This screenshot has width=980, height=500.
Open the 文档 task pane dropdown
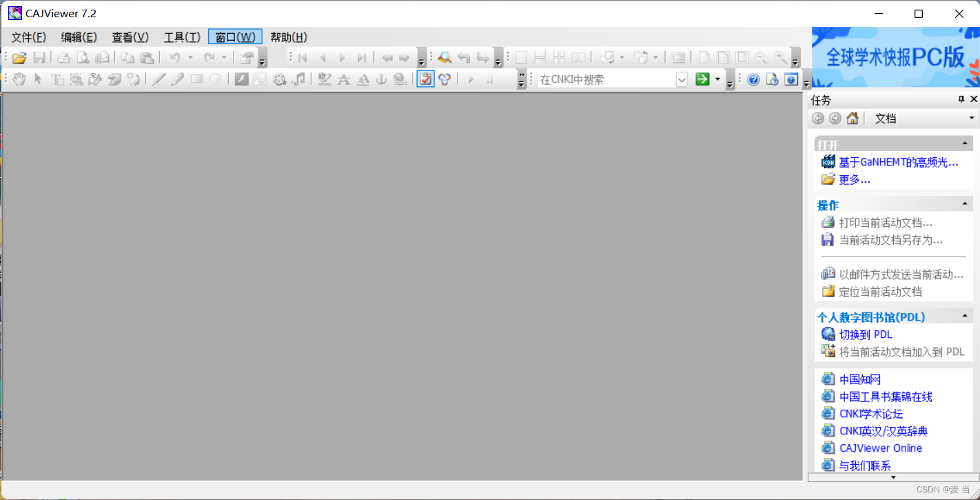[x=972, y=118]
